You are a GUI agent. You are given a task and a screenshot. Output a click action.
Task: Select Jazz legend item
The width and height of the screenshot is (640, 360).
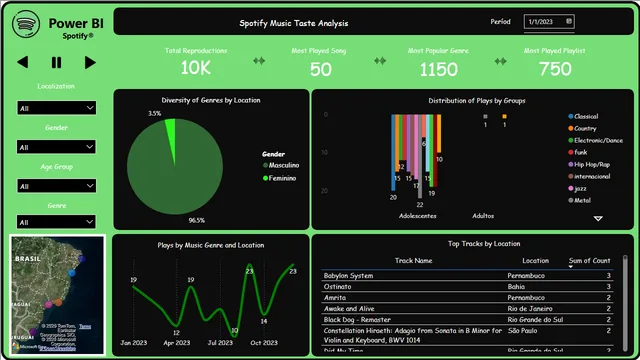[x=578, y=188]
